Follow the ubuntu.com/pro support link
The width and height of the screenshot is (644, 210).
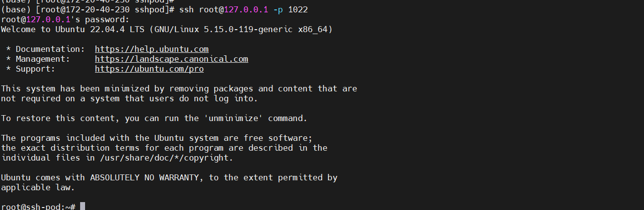pos(149,69)
